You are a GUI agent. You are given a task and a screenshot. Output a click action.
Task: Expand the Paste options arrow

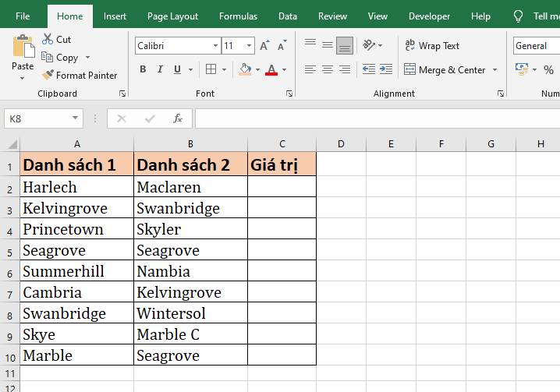[22, 78]
